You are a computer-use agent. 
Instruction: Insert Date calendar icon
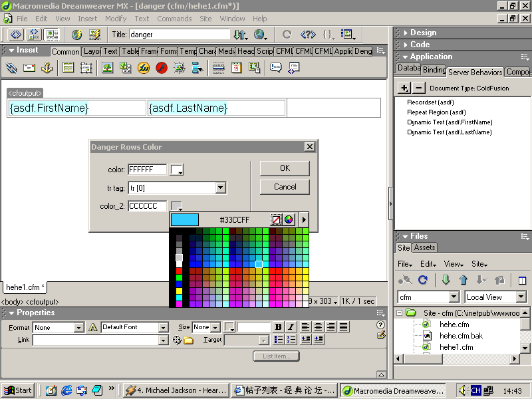[x=237, y=68]
